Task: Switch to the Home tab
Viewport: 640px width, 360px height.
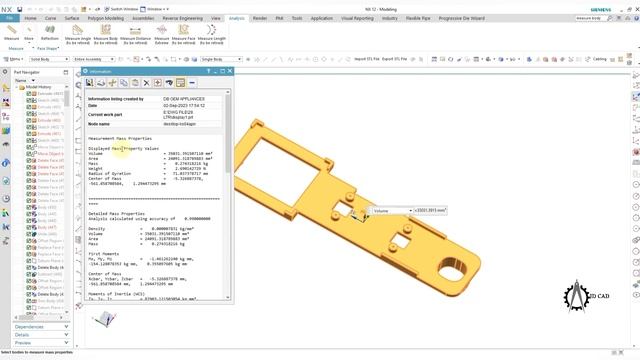Action: [x=30, y=18]
